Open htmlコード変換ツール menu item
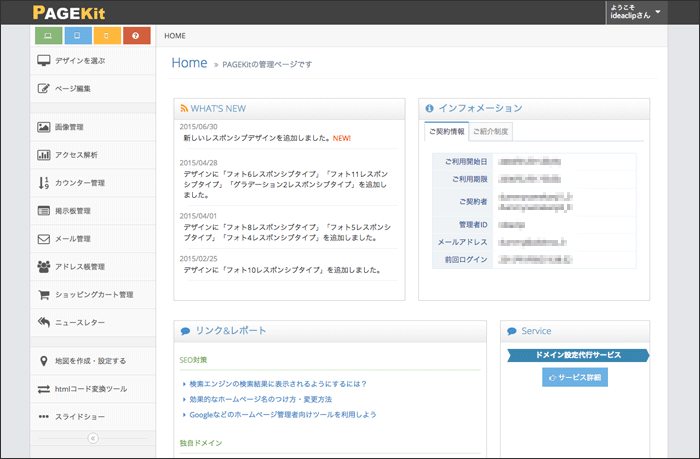Image resolution: width=700 pixels, height=459 pixels. [93, 389]
